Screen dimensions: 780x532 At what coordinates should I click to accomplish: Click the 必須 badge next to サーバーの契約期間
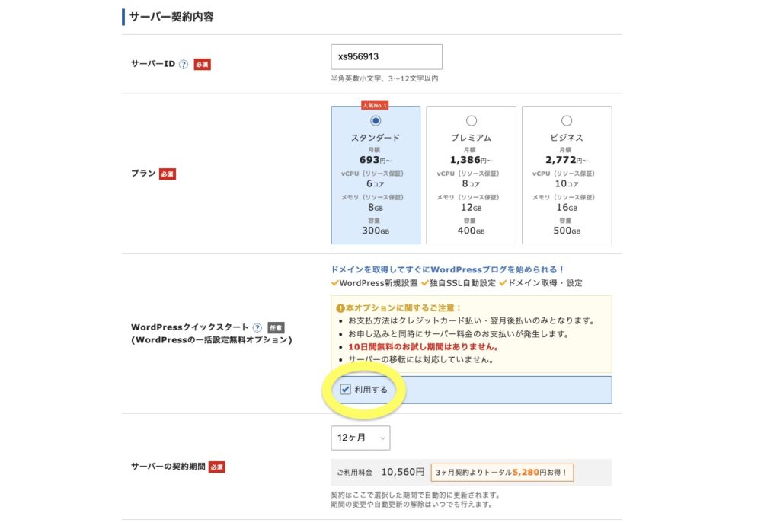pos(217,467)
